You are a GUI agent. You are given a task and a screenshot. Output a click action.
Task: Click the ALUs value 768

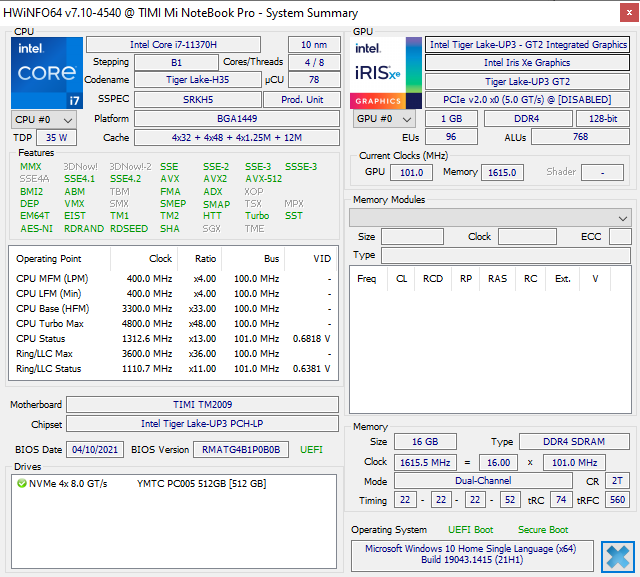[x=580, y=137]
